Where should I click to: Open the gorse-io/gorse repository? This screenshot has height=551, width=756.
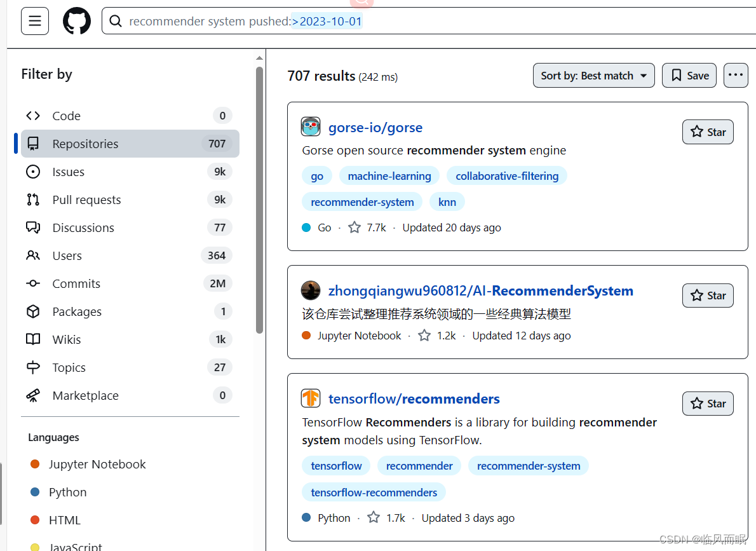[x=375, y=127]
